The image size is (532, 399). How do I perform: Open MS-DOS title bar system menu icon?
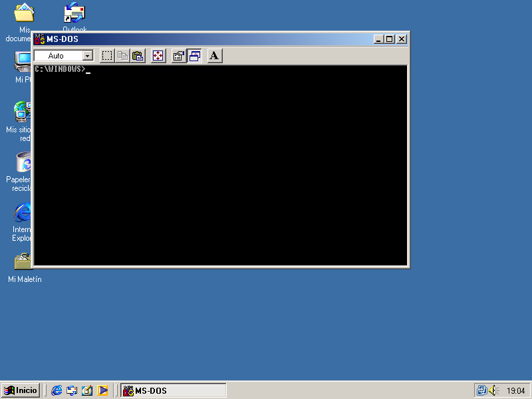[40, 39]
